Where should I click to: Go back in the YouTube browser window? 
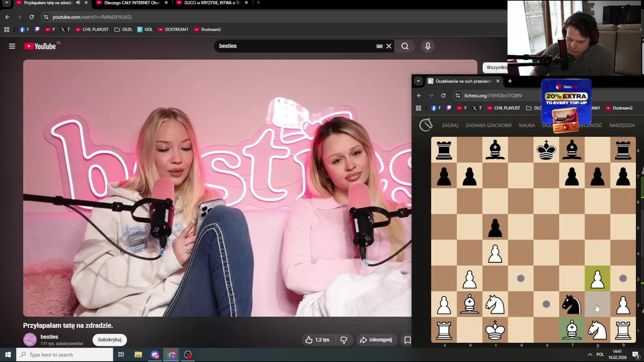(x=7, y=17)
